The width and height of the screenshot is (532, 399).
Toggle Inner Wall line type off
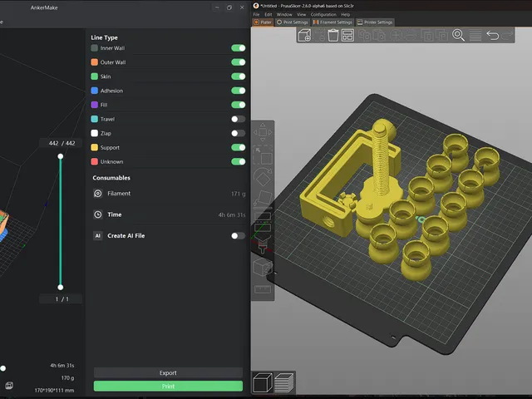coord(239,48)
